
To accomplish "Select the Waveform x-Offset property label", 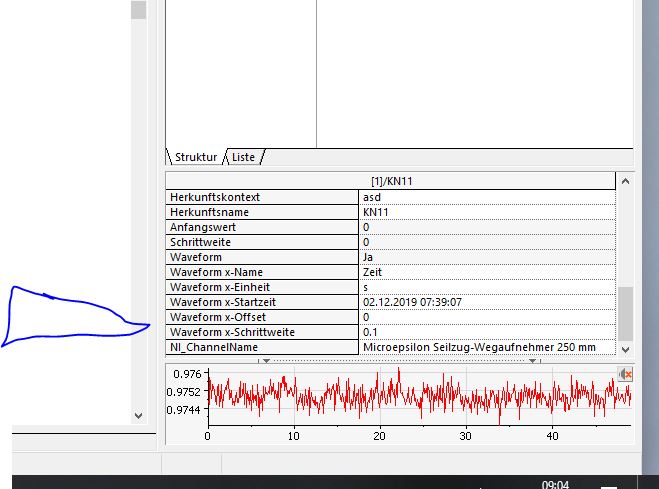I will click(x=262, y=317).
